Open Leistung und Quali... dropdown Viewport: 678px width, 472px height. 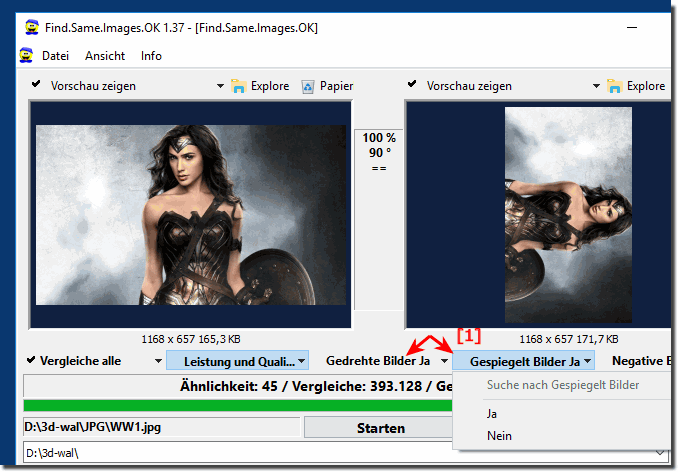[x=237, y=360]
